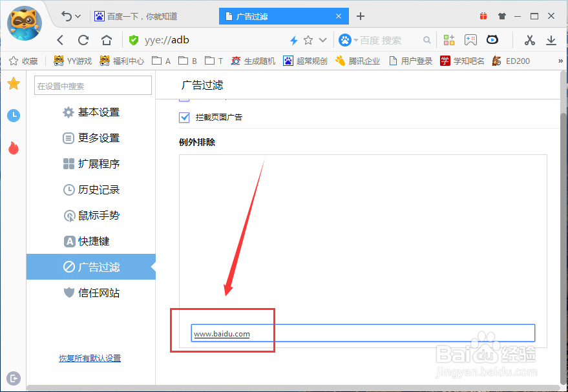The width and height of the screenshot is (568, 392).
Task: Click the raccoon avatar profile icon
Action: tap(25, 23)
